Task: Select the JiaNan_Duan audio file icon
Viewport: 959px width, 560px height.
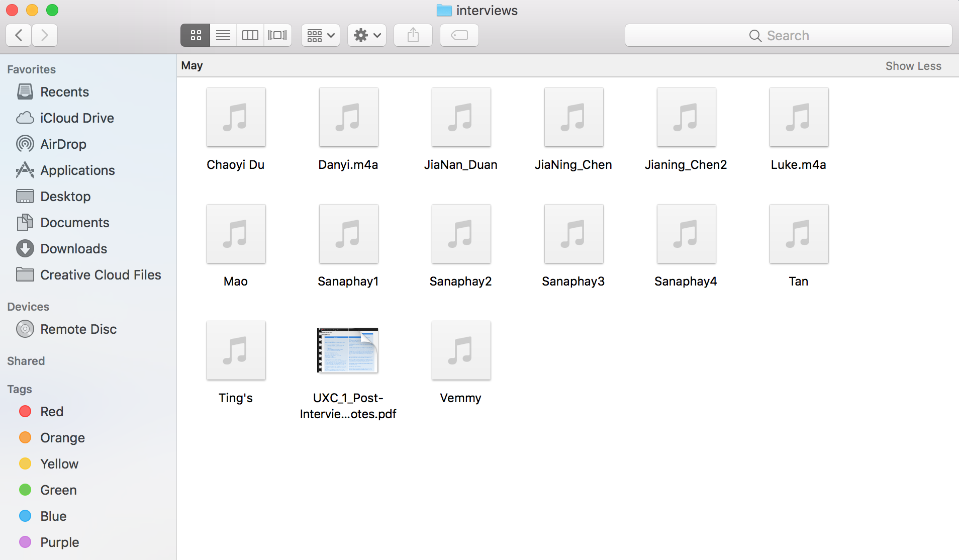Action: click(x=461, y=117)
